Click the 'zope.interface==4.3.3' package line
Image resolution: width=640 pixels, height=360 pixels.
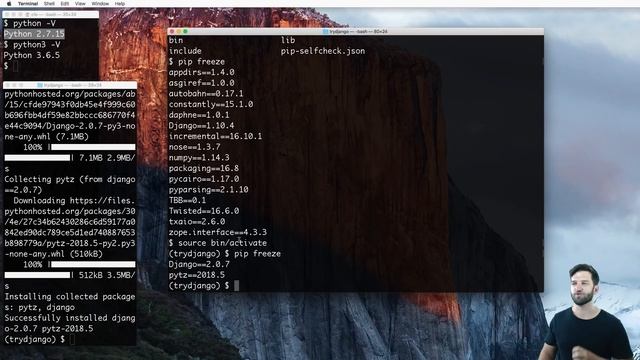[x=218, y=232]
